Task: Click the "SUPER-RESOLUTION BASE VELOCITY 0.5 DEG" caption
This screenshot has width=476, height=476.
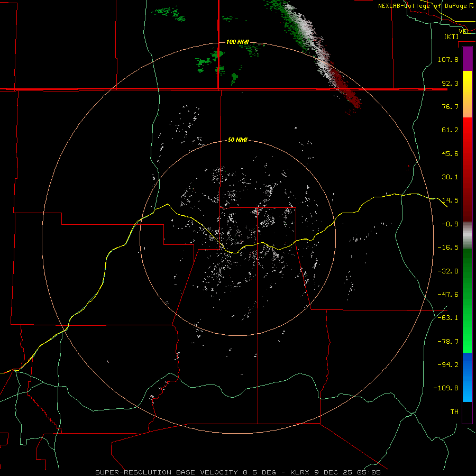Action: tap(186, 472)
